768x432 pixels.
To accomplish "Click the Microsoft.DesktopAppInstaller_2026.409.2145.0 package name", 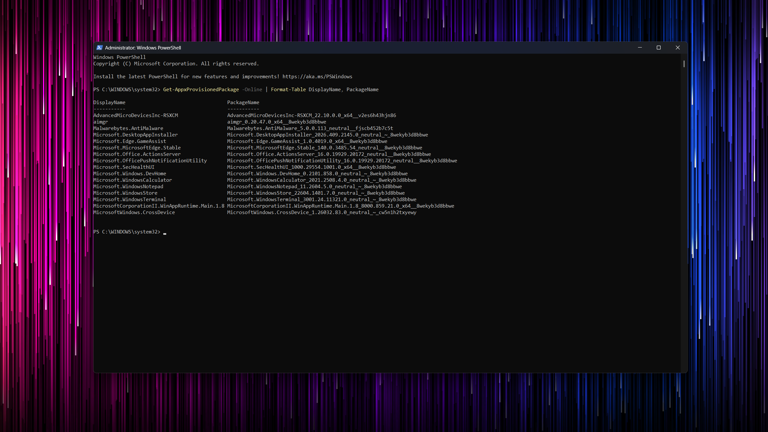I will click(x=327, y=135).
